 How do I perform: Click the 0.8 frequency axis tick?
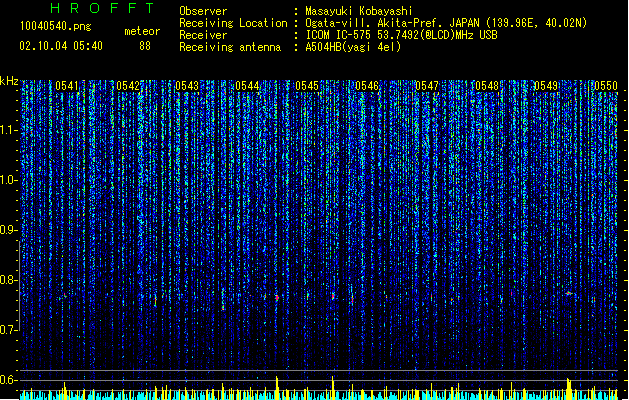(9, 280)
